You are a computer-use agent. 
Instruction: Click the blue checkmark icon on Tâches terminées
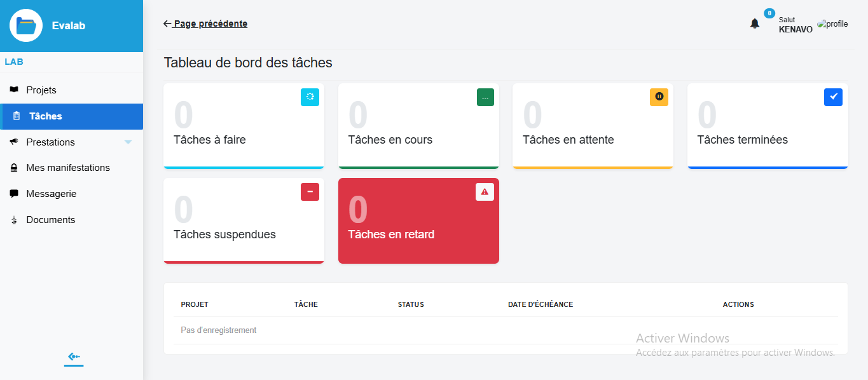pyautogui.click(x=833, y=97)
